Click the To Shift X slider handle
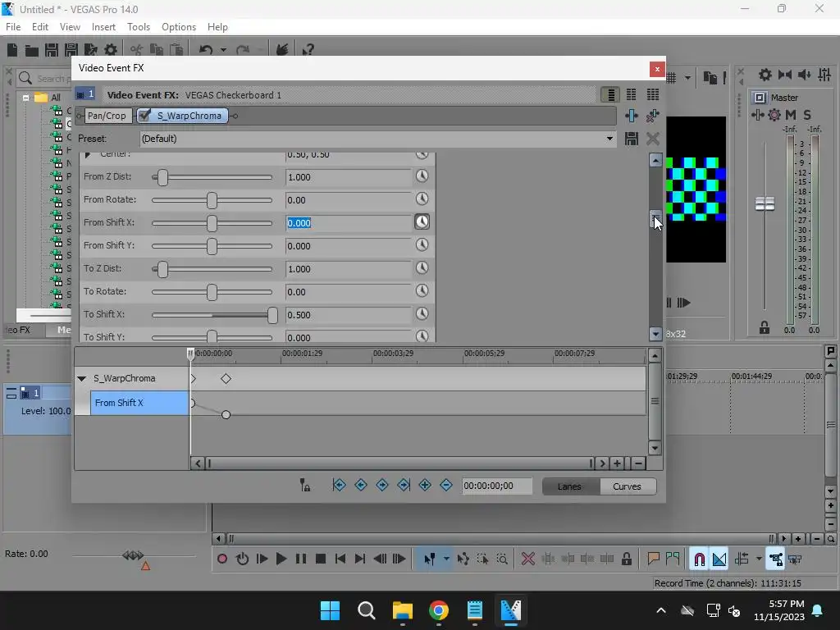840x630 pixels. [x=272, y=316]
